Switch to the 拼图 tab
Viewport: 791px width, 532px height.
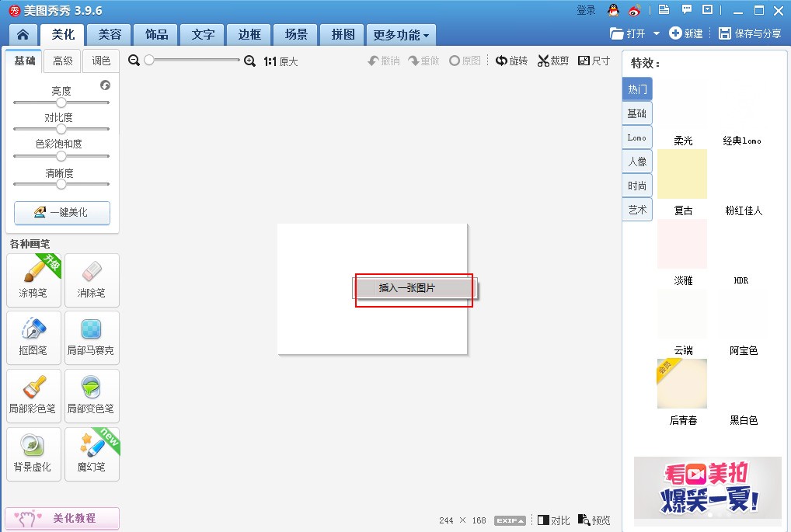click(343, 34)
